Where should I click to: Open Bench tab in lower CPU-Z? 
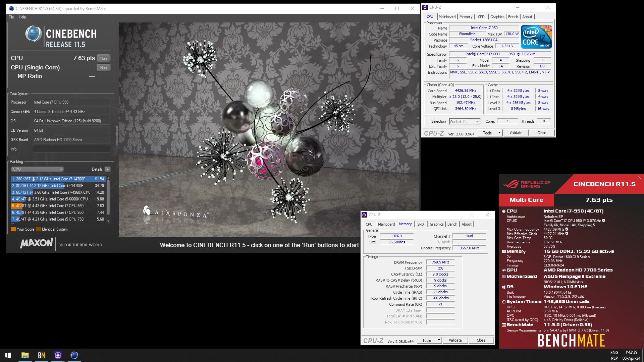pos(452,224)
